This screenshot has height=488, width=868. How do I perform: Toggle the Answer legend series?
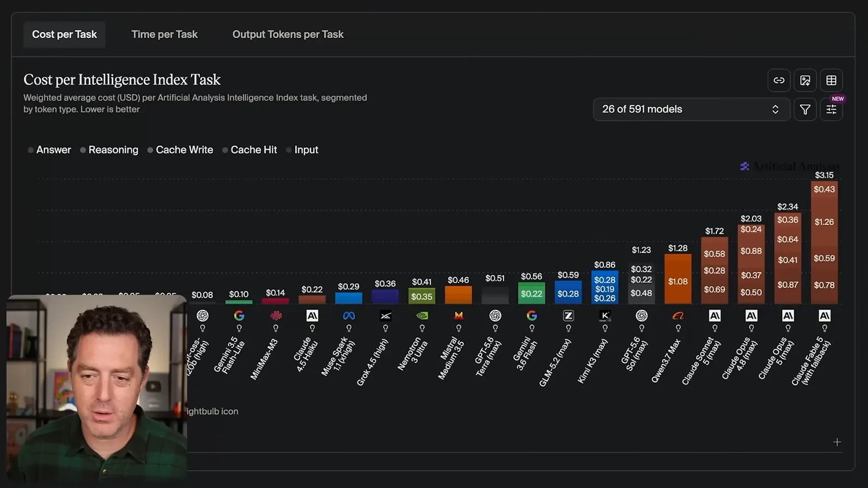tap(49, 150)
